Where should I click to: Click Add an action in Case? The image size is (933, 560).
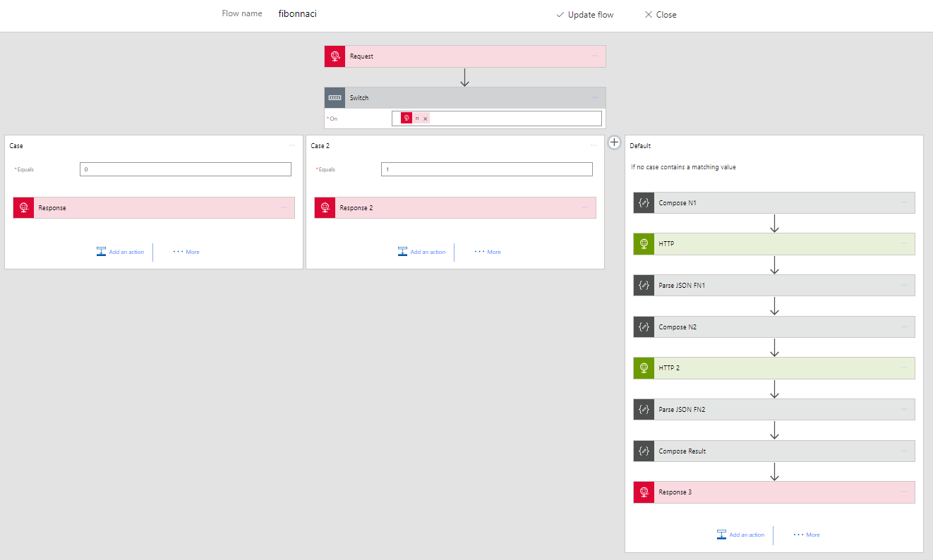tap(120, 252)
